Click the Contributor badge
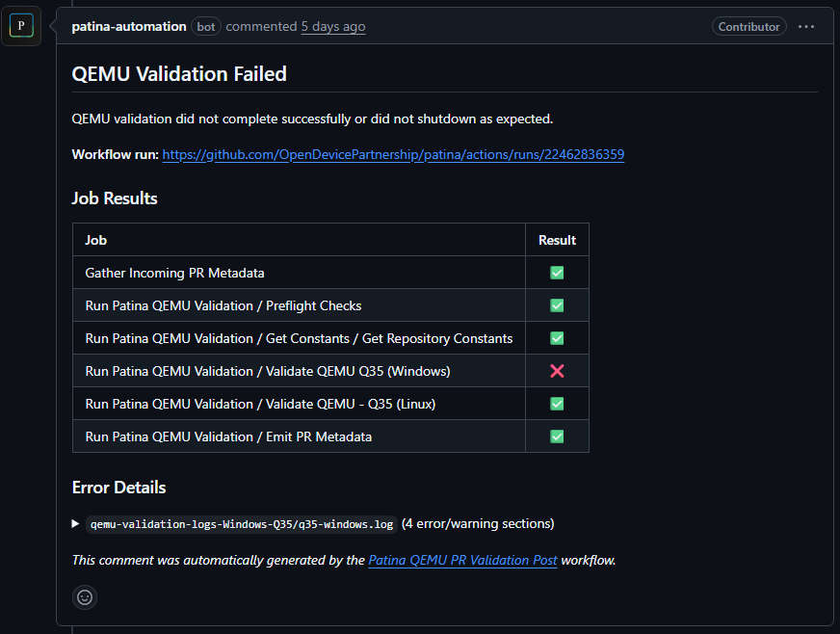Screen dimensions: 840x634 (x=749, y=26)
